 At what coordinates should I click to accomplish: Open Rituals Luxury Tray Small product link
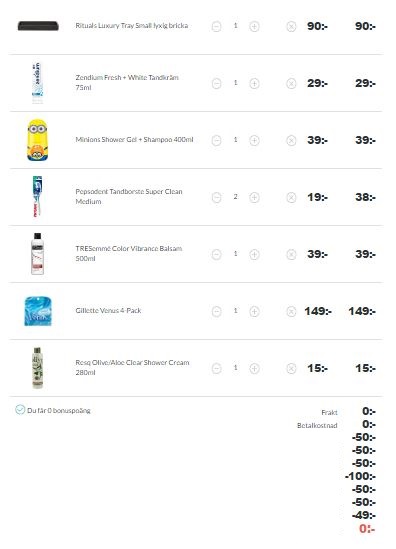pos(132,26)
